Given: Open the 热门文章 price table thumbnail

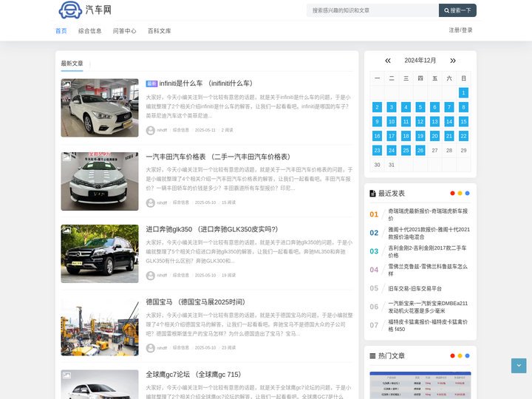Looking at the screenshot, I should tap(420, 385).
